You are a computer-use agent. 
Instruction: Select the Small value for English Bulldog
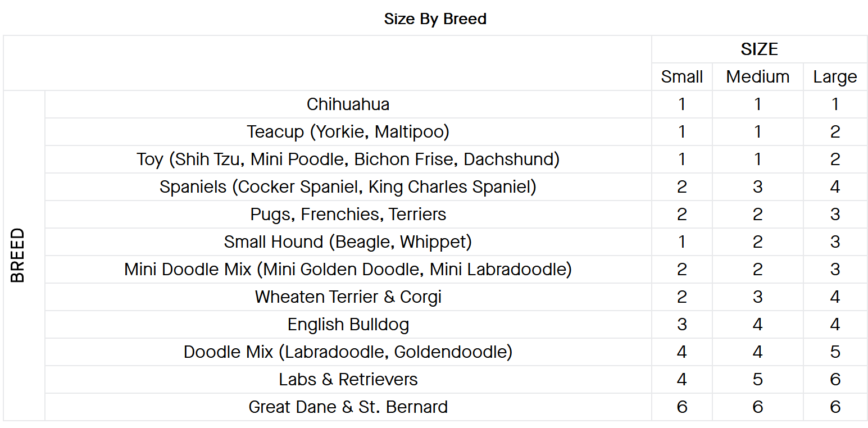click(681, 325)
